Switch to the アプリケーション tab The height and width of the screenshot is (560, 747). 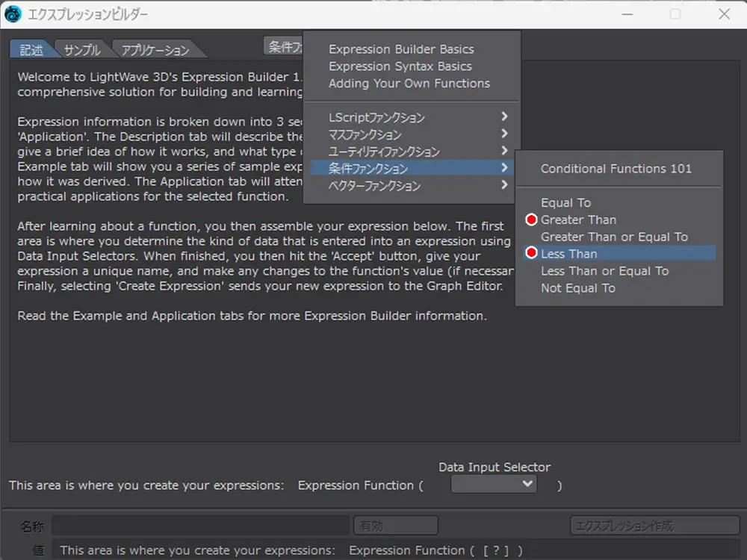point(155,50)
